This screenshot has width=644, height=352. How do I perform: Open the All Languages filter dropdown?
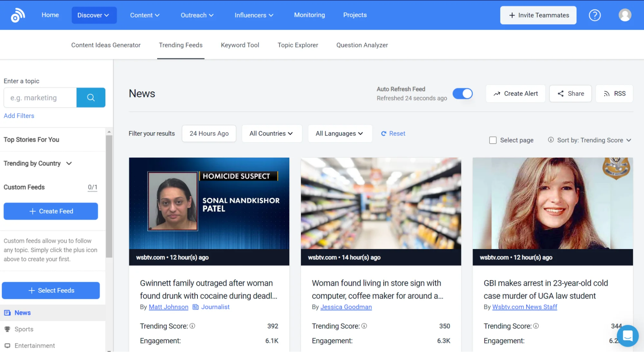(x=340, y=134)
